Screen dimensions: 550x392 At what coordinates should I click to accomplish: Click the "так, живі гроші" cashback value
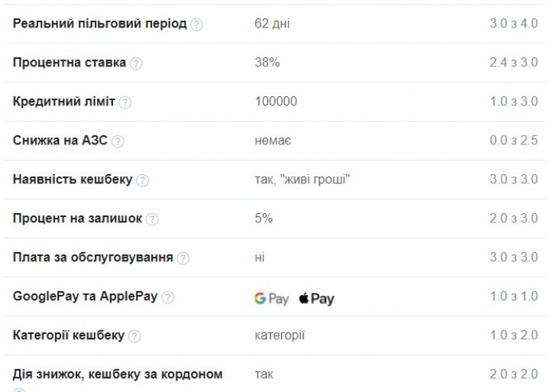point(302,180)
